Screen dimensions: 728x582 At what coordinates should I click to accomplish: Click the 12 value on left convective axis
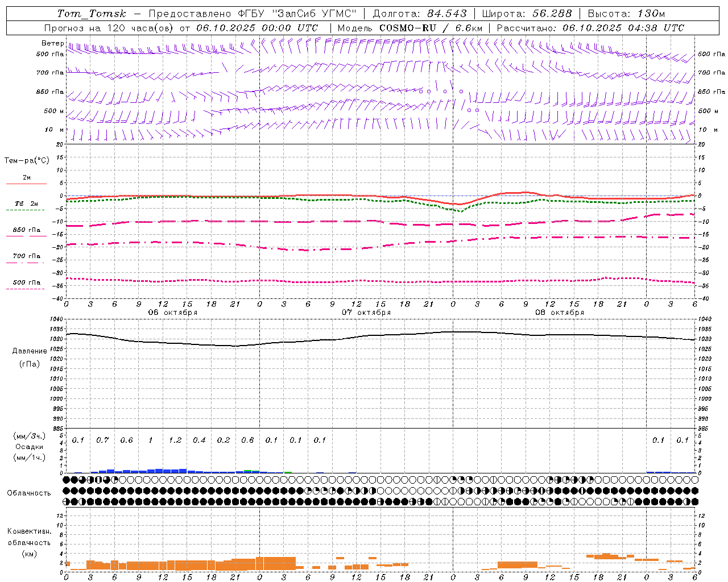click(x=60, y=516)
